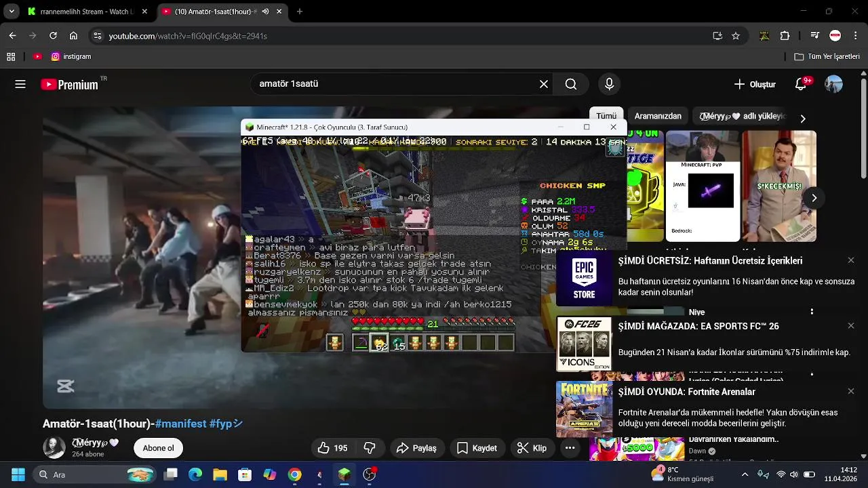
Task: Clear the search box with the X
Action: pos(544,84)
